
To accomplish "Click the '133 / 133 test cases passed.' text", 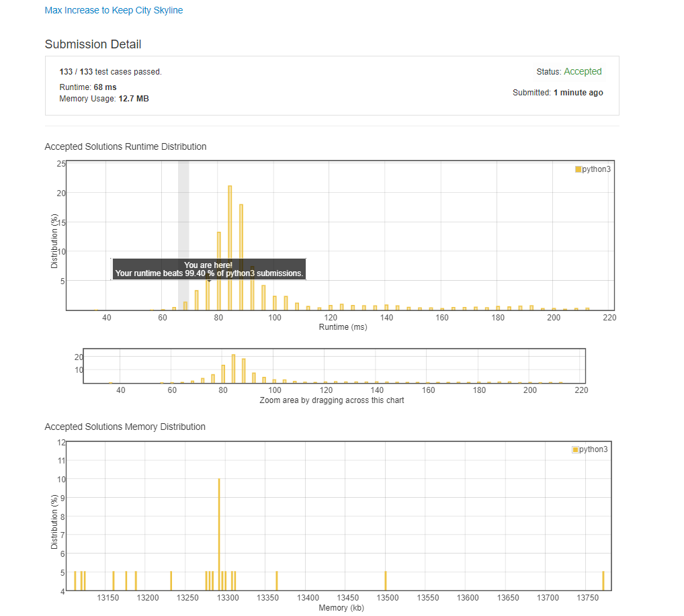I will [x=110, y=72].
